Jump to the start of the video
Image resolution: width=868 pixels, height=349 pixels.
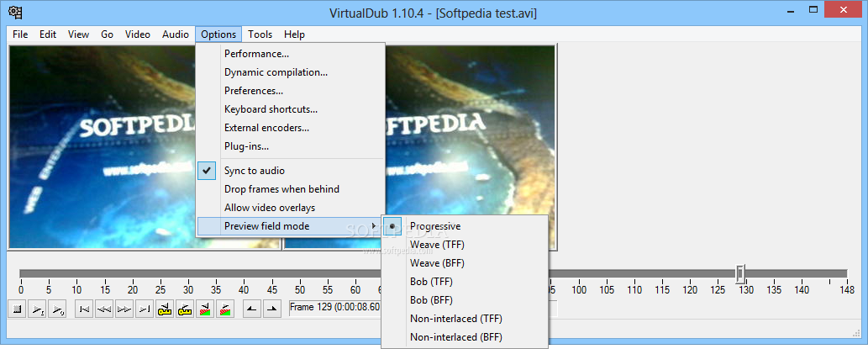point(84,309)
